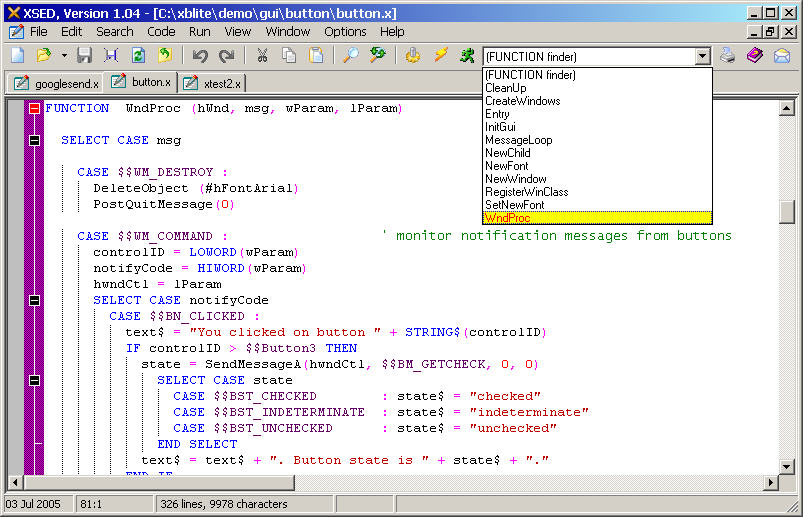The image size is (803, 517).
Task: Click the horizontal scrollbar thumb
Action: click(x=159, y=482)
